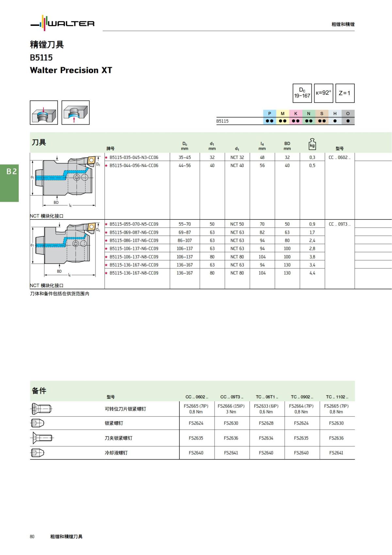Screen dimensions: 392x555
Task: Click spare part FS2628
Action: pos(266,423)
